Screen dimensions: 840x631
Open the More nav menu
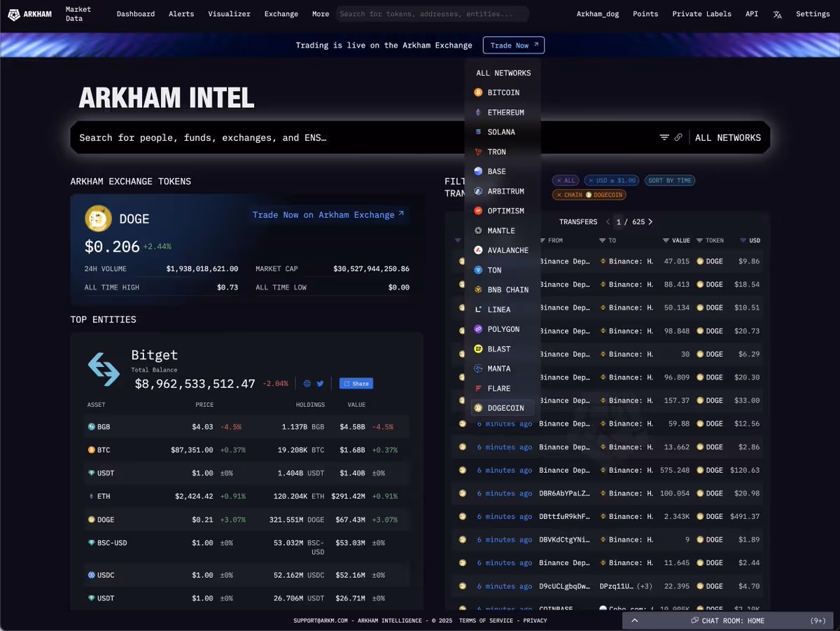point(321,14)
